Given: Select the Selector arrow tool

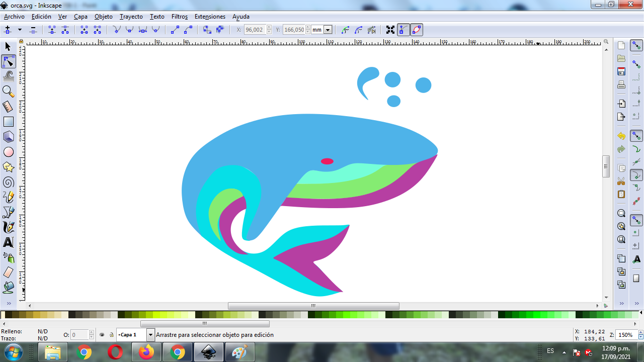Looking at the screenshot, I should pos(8,46).
